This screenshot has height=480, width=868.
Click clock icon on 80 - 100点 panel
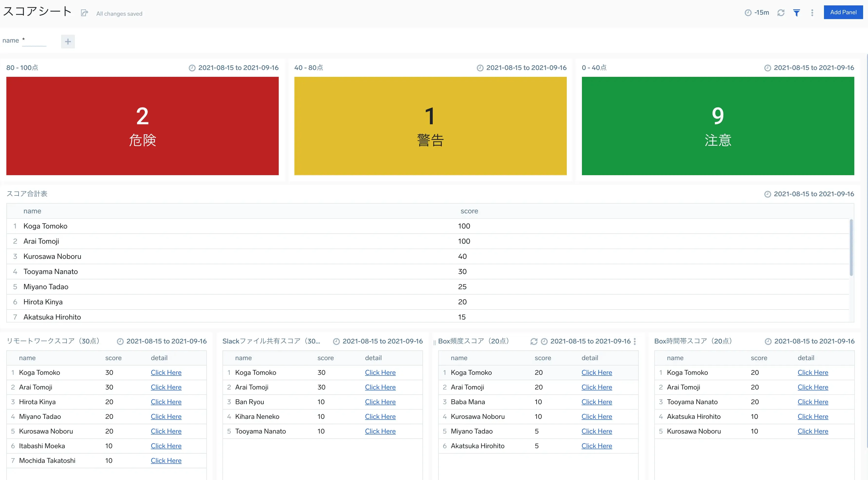(192, 68)
